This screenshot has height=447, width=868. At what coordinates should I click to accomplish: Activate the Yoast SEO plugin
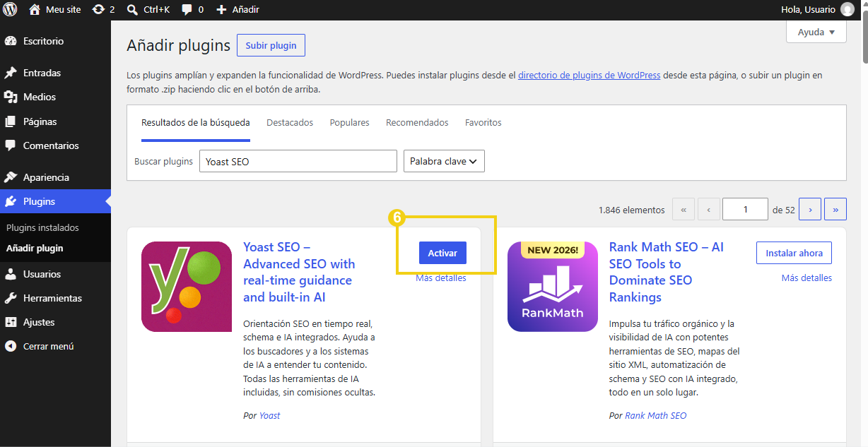442,253
